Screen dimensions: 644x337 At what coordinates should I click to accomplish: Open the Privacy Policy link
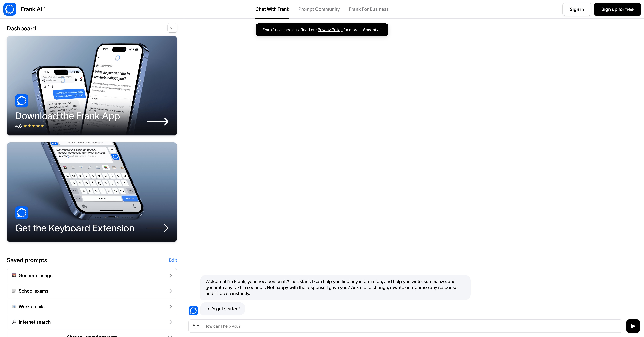pyautogui.click(x=330, y=30)
